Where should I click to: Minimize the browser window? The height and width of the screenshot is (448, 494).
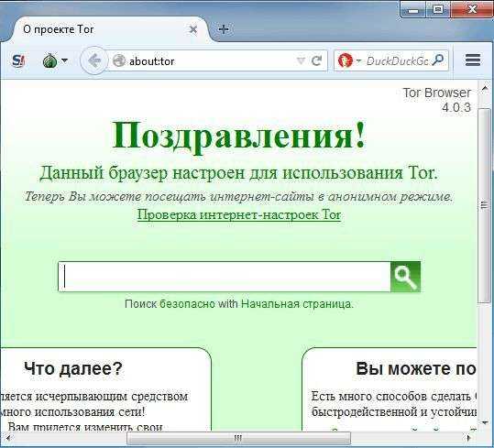(413, 9)
